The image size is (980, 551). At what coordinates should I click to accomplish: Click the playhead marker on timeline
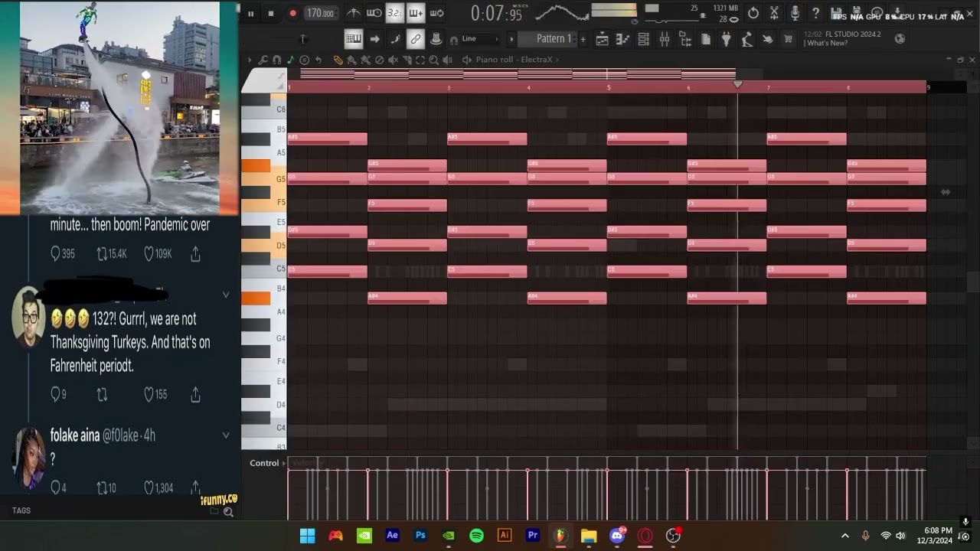(x=737, y=84)
